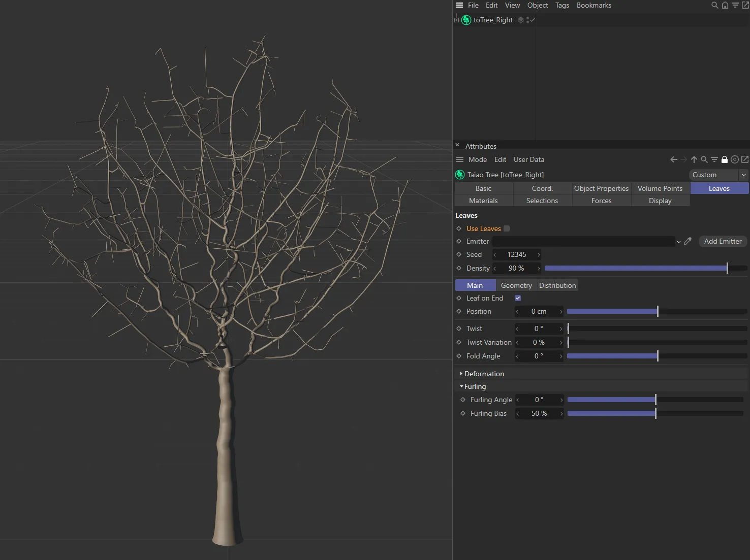Screen dimensions: 750x560
Task: Click the Attributes panel lock icon
Action: coord(725,159)
